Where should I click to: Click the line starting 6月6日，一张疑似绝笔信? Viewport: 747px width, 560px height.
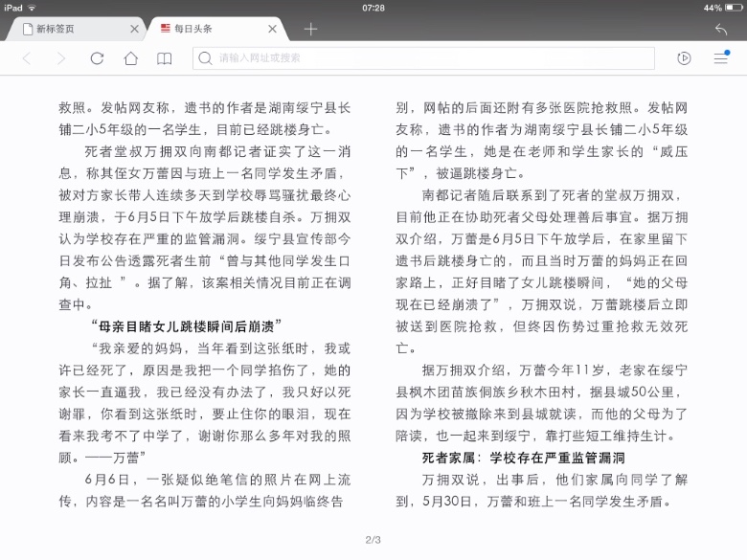217,480
